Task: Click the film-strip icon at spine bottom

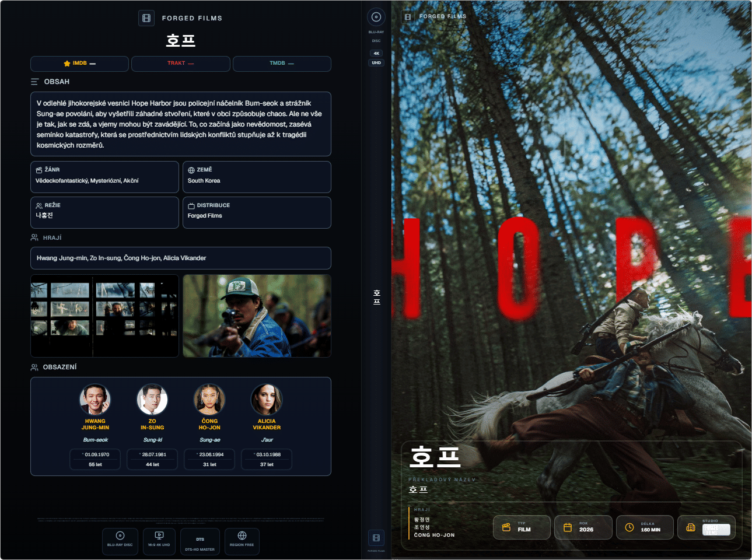Action: pos(376,538)
